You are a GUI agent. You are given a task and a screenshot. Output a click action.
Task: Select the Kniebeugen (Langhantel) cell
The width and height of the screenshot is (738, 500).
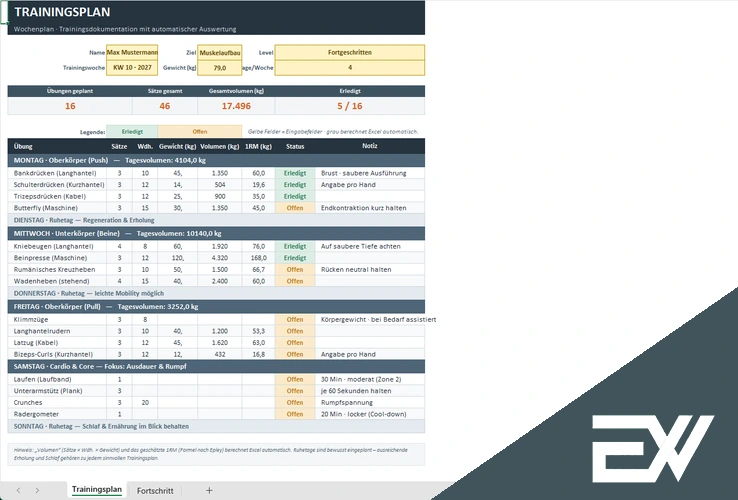click(57, 246)
